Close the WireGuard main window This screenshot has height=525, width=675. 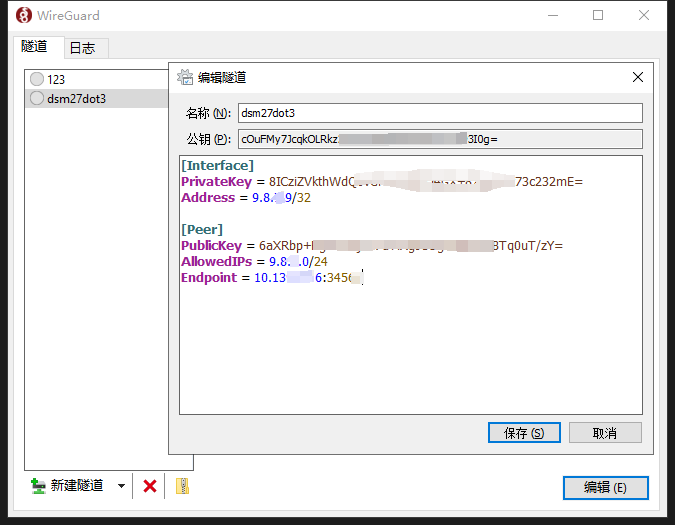click(x=644, y=15)
